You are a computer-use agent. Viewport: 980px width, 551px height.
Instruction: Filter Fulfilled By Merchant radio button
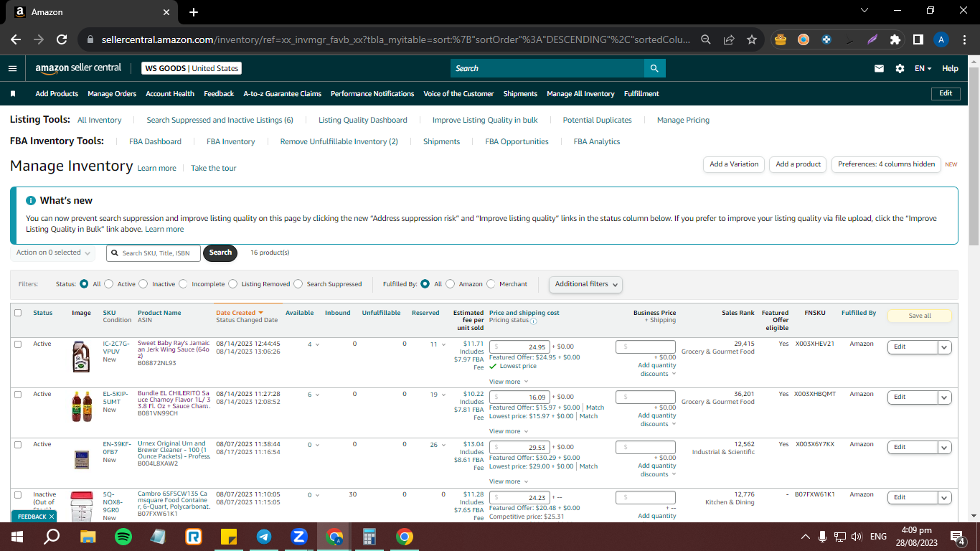(491, 284)
